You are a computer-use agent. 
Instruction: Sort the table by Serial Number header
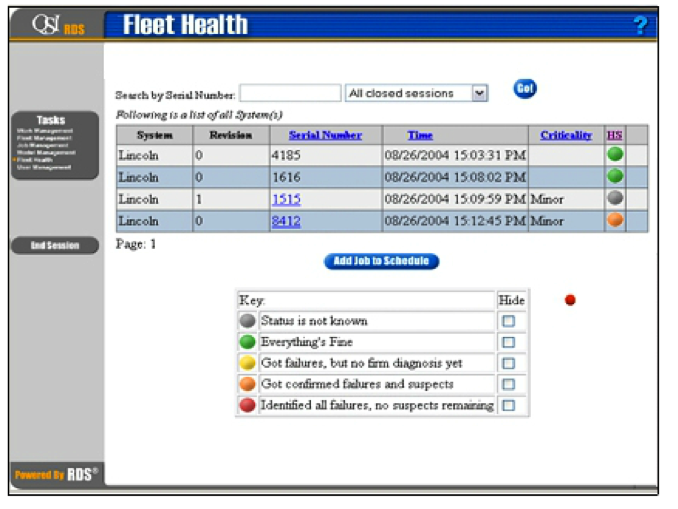click(325, 135)
